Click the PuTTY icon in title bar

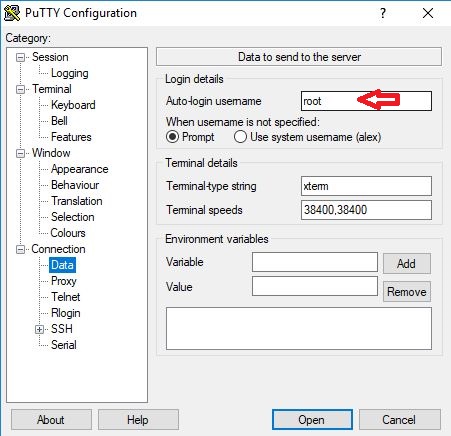click(x=12, y=13)
